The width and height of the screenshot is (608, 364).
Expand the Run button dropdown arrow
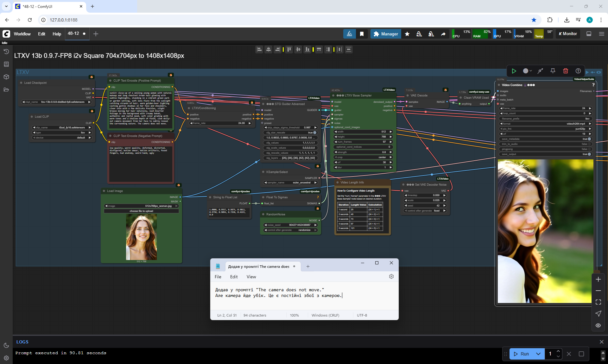(538, 354)
